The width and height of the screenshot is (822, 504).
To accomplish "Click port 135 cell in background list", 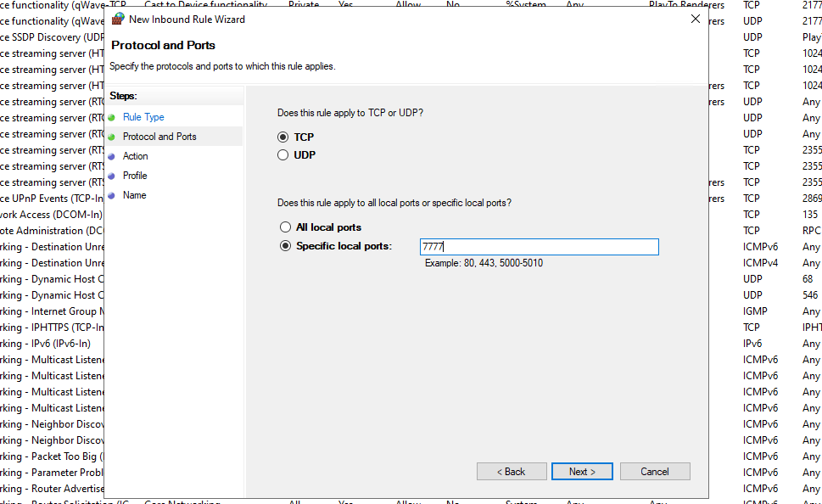I will coord(810,215).
